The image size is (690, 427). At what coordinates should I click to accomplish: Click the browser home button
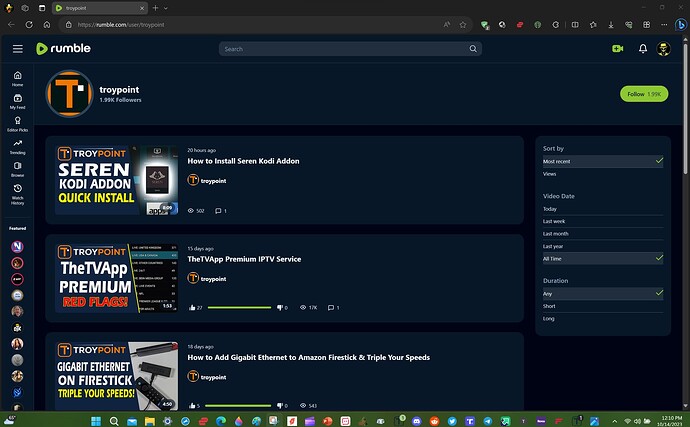point(47,25)
